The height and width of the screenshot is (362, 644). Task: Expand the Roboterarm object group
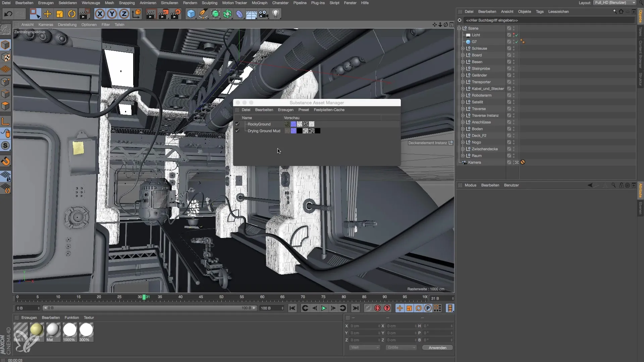click(463, 95)
